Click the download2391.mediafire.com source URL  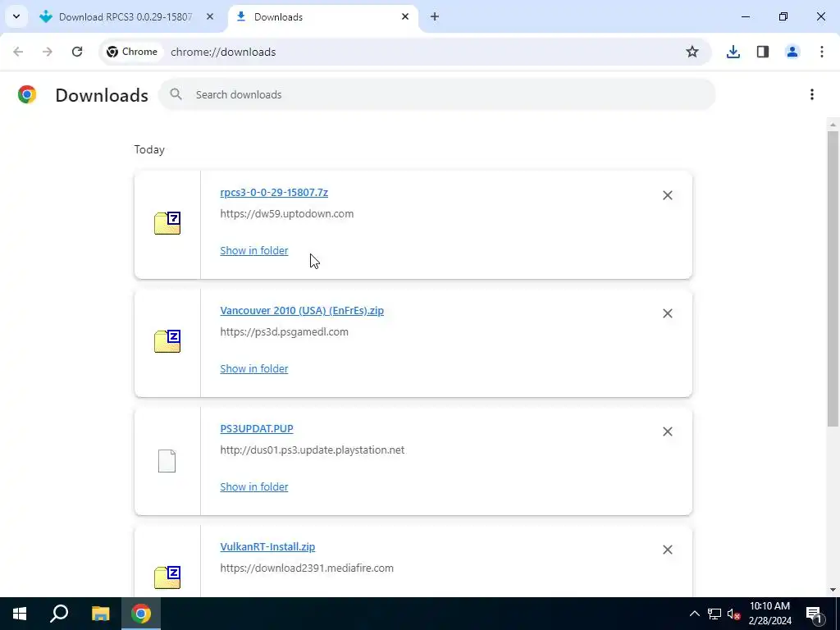pos(307,568)
